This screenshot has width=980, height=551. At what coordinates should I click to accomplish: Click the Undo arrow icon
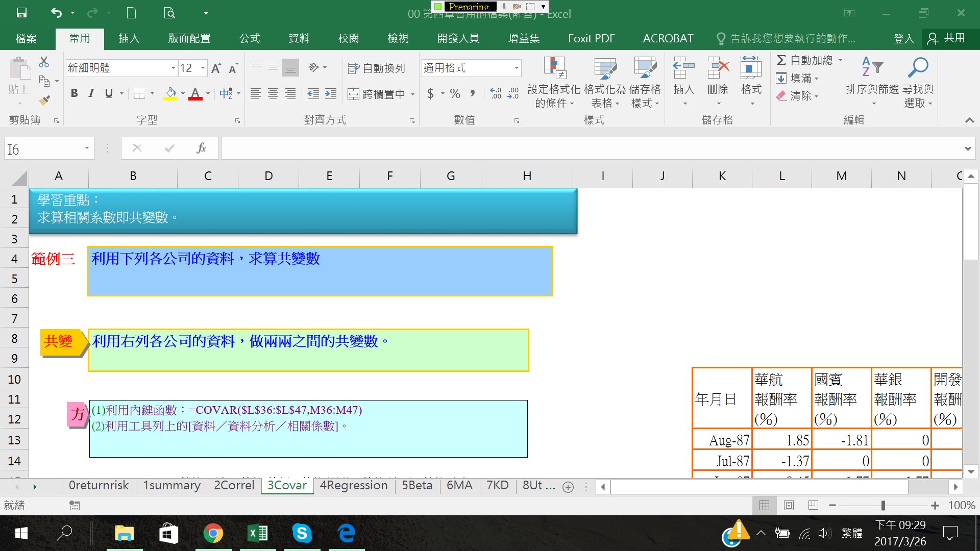[56, 13]
